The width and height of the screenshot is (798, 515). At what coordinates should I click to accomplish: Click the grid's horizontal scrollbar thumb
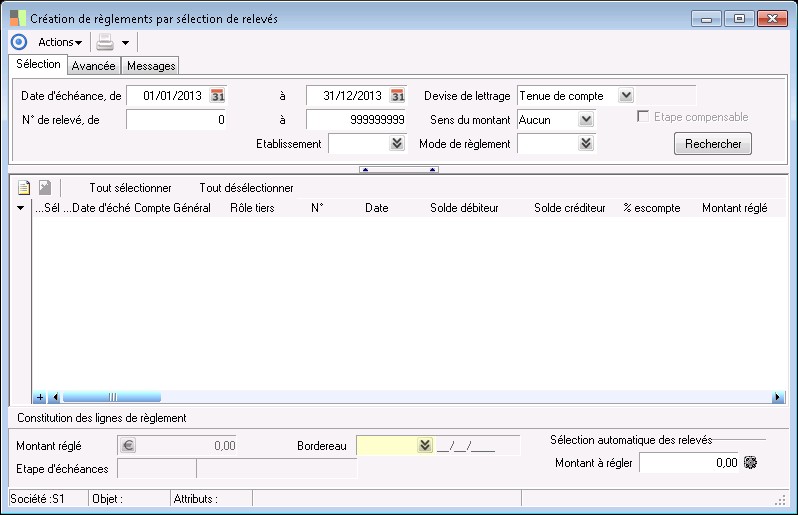click(112, 397)
